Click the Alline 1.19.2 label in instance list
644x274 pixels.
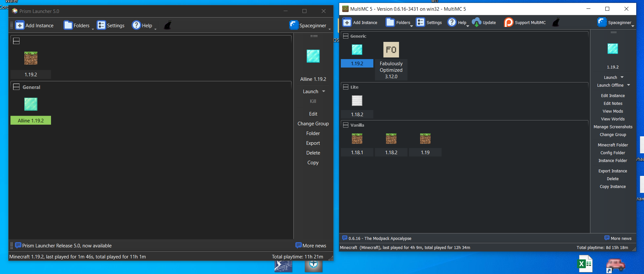click(x=31, y=120)
